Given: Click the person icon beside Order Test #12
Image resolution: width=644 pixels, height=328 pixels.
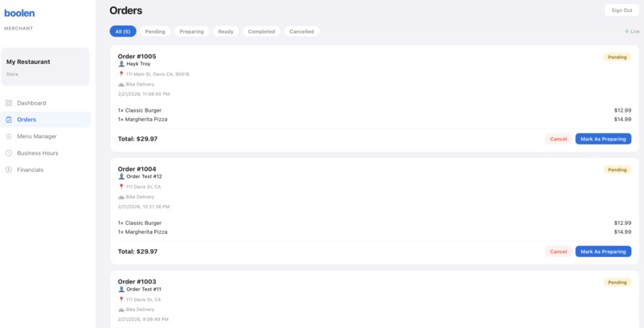Looking at the screenshot, I should 121,176.
